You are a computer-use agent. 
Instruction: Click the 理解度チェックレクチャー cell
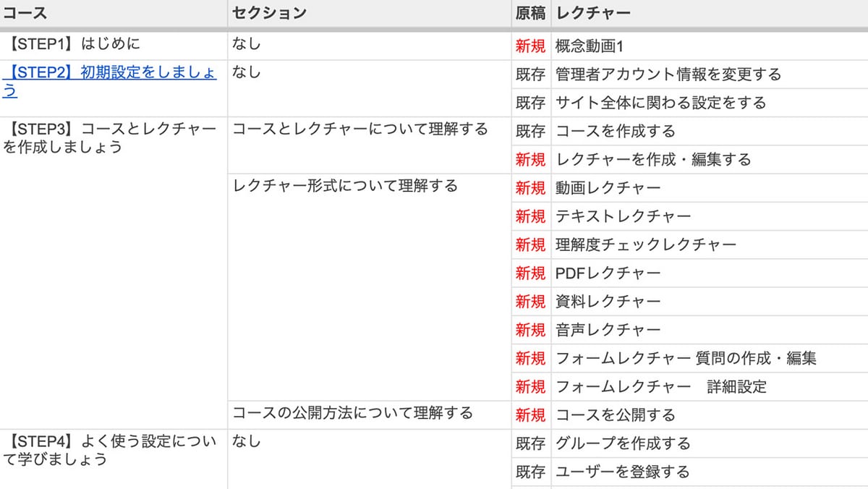click(x=709, y=244)
